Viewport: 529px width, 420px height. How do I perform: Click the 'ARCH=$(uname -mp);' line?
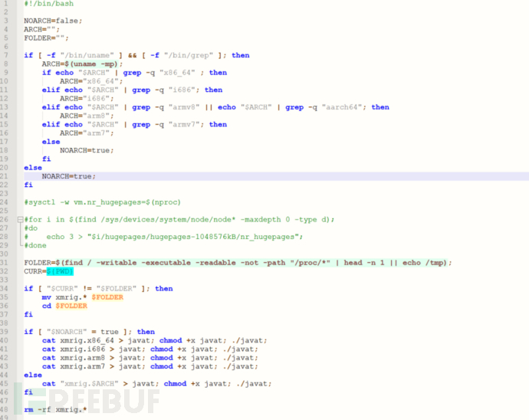click(82, 64)
